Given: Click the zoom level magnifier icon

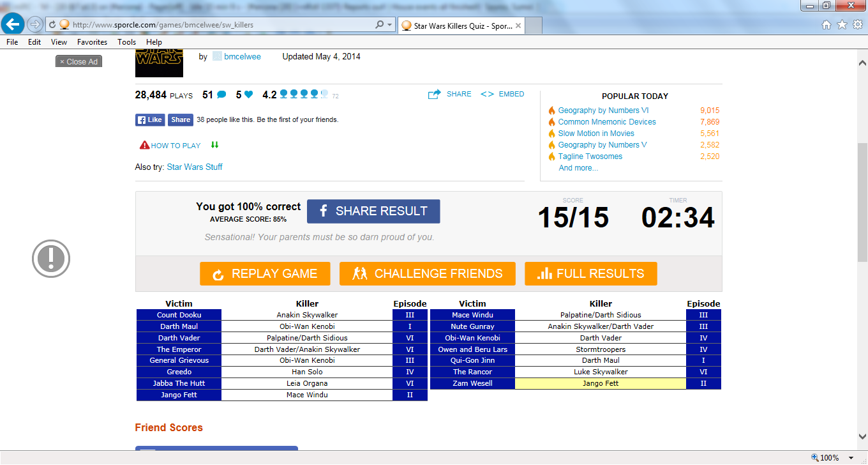Looking at the screenshot, I should coord(814,458).
